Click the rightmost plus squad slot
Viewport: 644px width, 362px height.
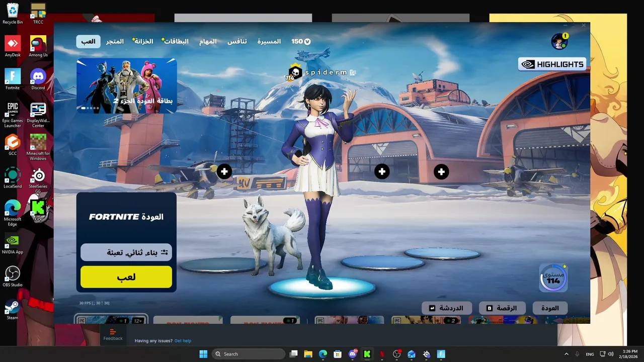[x=441, y=172]
